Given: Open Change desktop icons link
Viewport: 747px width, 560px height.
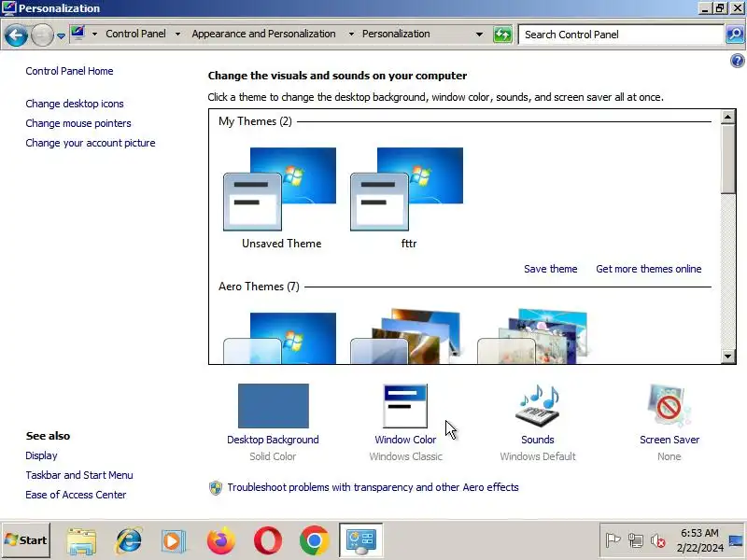Looking at the screenshot, I should click(75, 104).
